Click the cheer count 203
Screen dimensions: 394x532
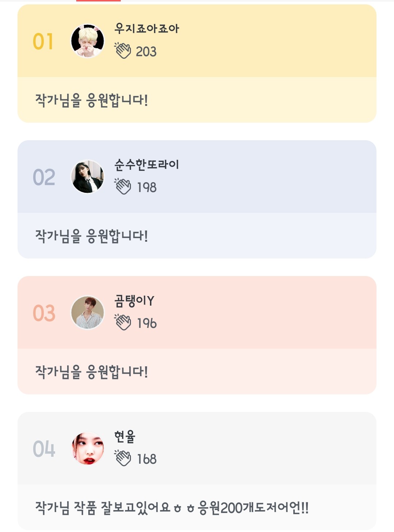click(146, 51)
